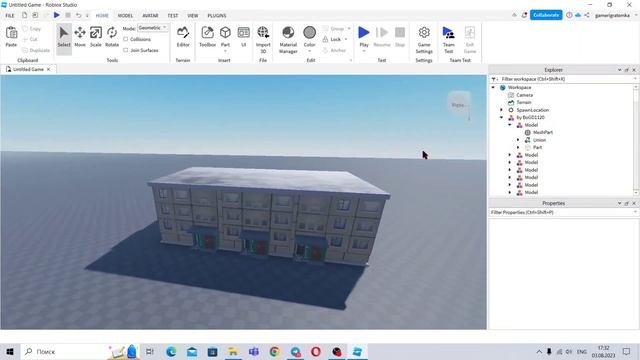Switch to the AVATAR tab
The height and width of the screenshot is (360, 640).
point(150,16)
